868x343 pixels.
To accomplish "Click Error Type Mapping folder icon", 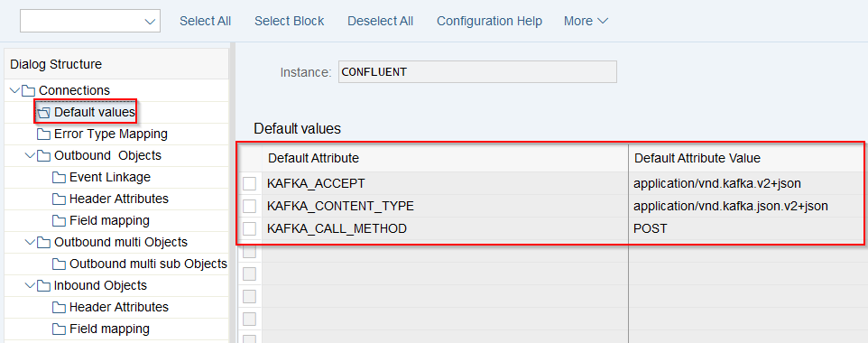I will 43,134.
